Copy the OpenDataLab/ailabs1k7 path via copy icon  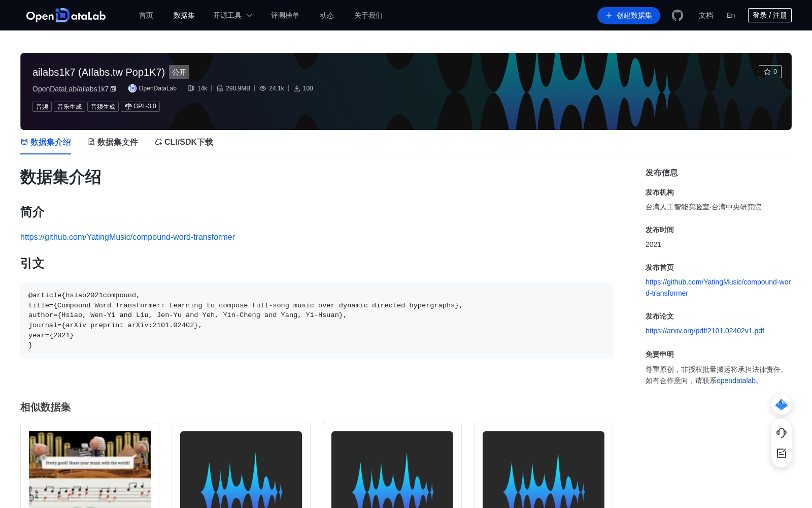tap(113, 89)
